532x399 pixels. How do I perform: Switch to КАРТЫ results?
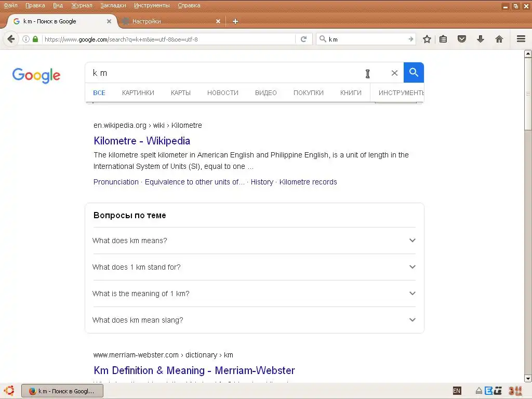click(x=180, y=93)
